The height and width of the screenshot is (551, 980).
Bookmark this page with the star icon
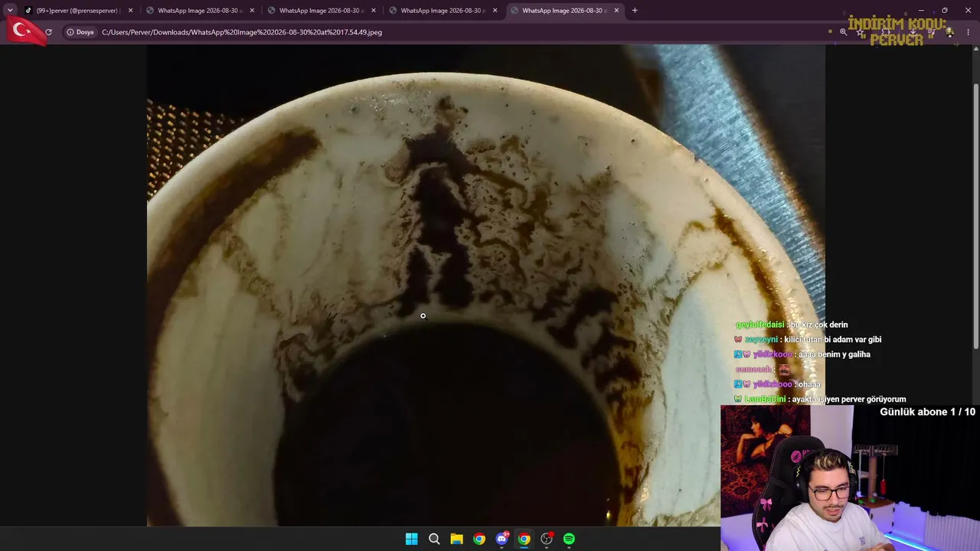(861, 32)
